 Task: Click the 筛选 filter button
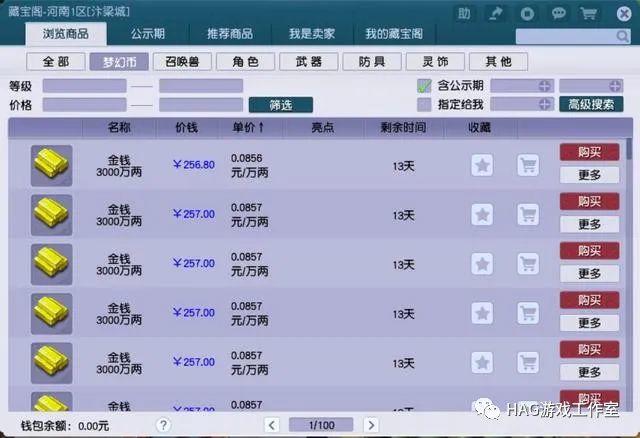point(281,105)
